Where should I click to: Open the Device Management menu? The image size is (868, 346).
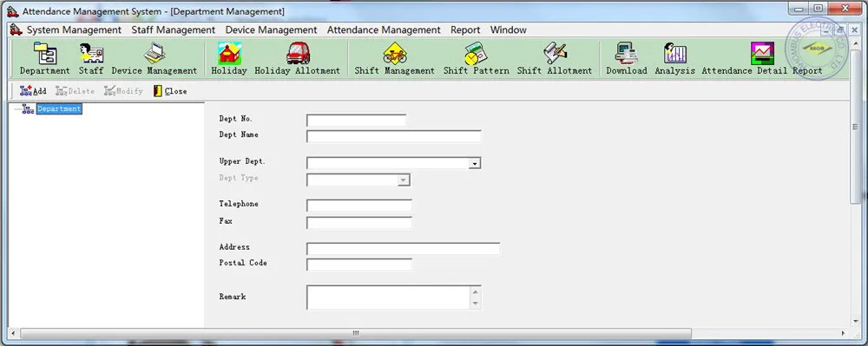click(x=271, y=29)
